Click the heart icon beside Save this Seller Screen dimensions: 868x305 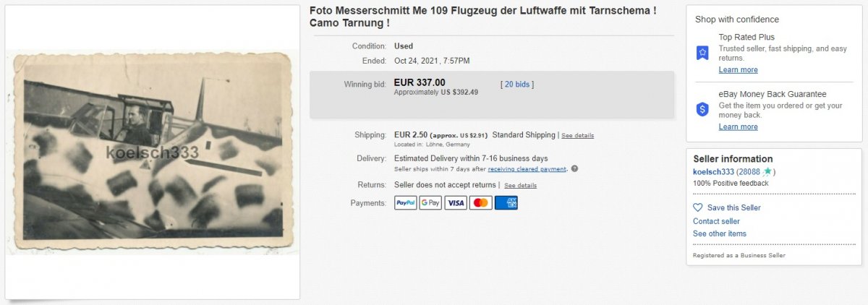tap(698, 207)
